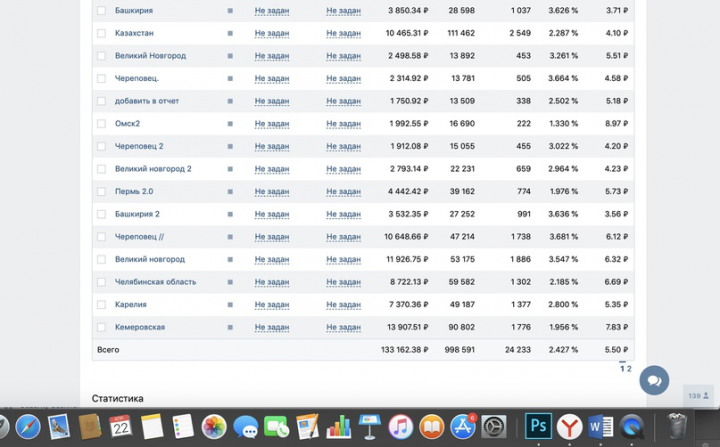Open the Trash in dock
This screenshot has height=447, width=720.
pyautogui.click(x=677, y=427)
